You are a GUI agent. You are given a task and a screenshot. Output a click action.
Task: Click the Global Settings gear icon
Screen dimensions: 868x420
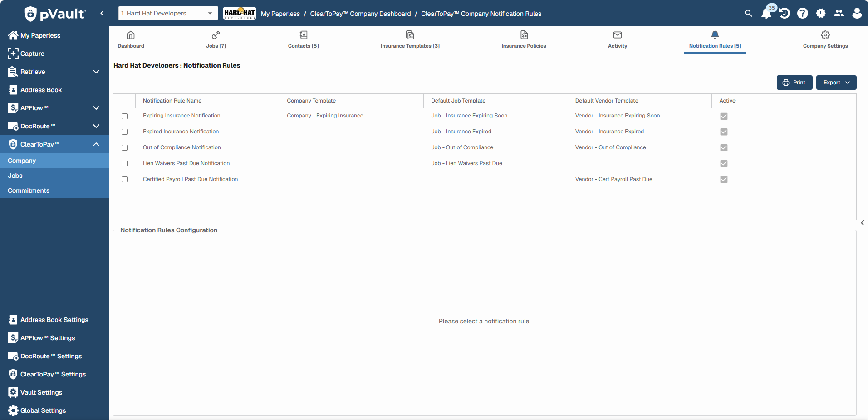13,410
